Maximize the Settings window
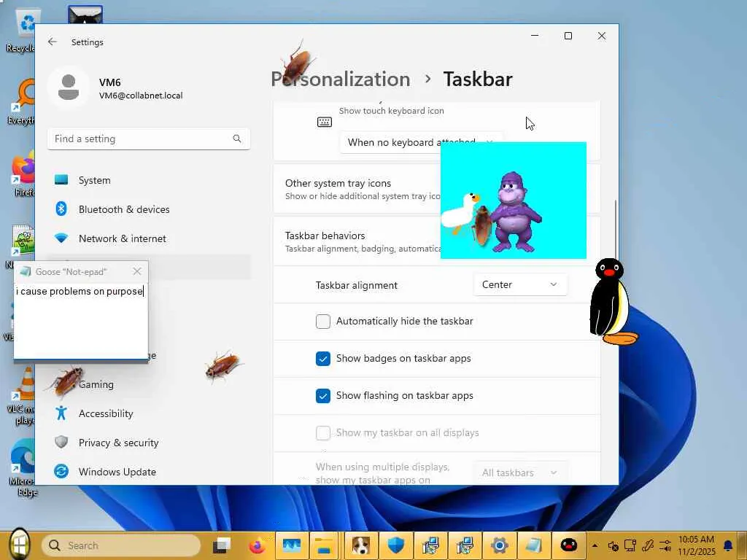This screenshot has height=560, width=747. [568, 36]
